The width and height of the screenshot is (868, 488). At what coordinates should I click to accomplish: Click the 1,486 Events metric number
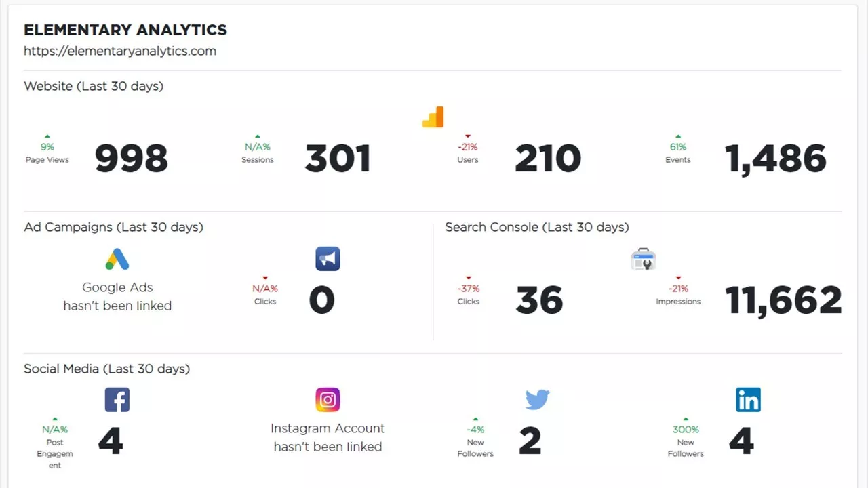point(776,159)
